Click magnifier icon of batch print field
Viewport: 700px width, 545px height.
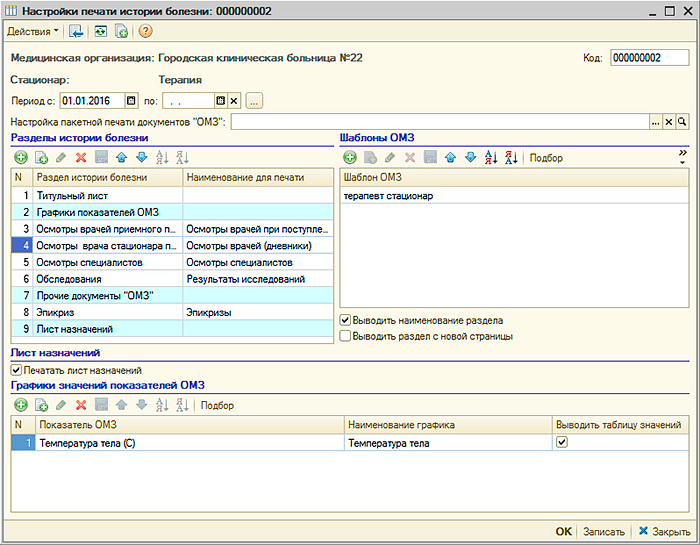coord(683,122)
